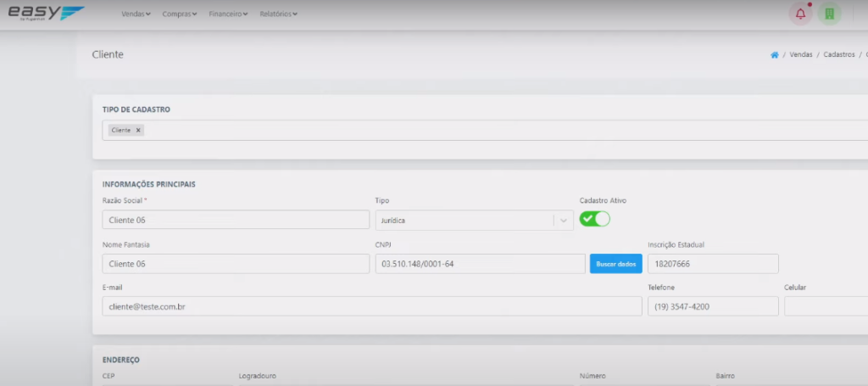868x386 pixels.
Task: Click the Vendas breadcrumb link
Action: click(800, 54)
